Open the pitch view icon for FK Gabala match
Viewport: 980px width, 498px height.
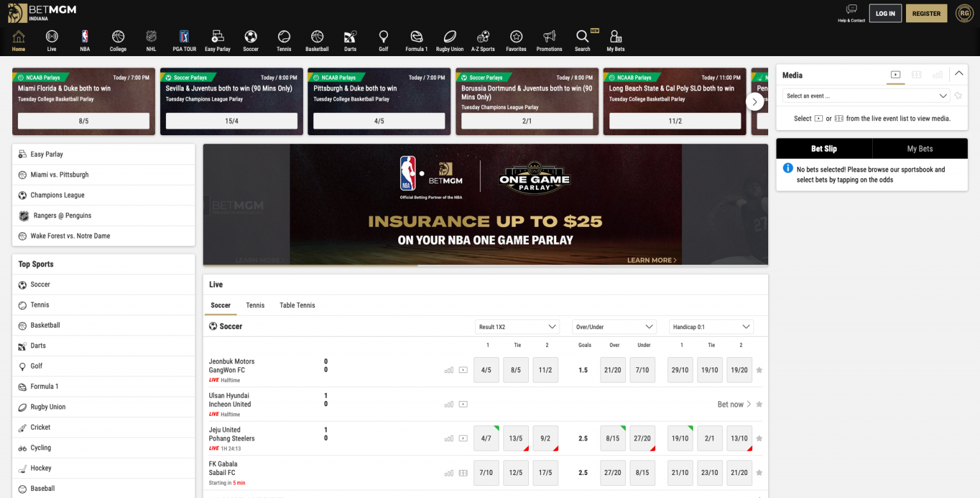463,472
